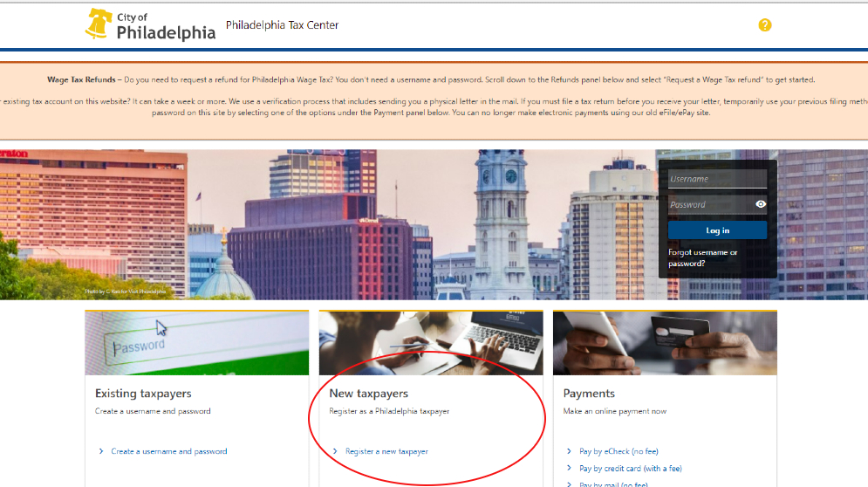868x487 pixels.
Task: Toggle password visibility eye icon
Action: pyautogui.click(x=761, y=204)
